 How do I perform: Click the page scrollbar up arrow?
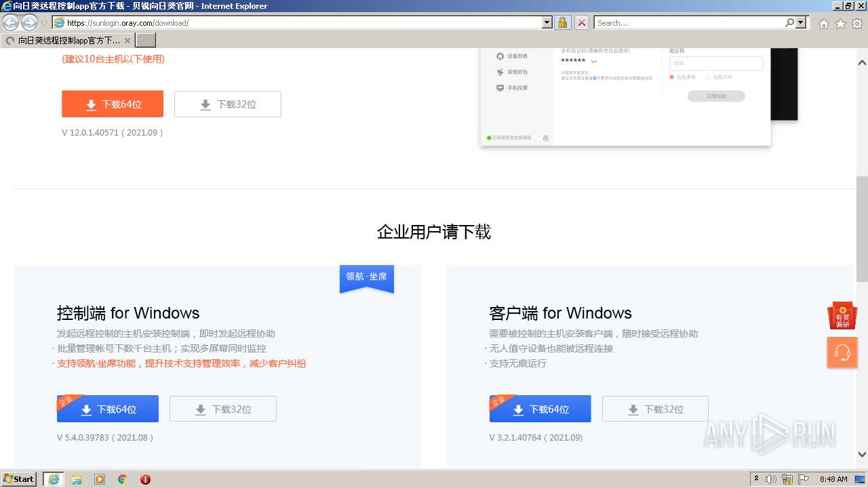862,63
